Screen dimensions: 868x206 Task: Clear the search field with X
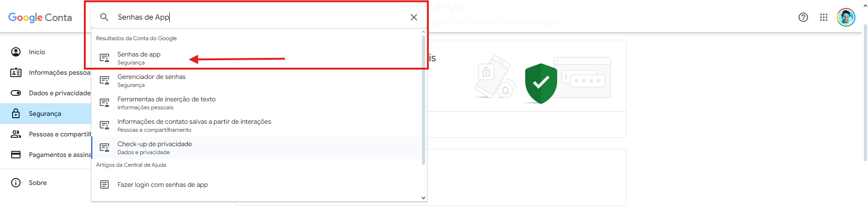tap(413, 17)
